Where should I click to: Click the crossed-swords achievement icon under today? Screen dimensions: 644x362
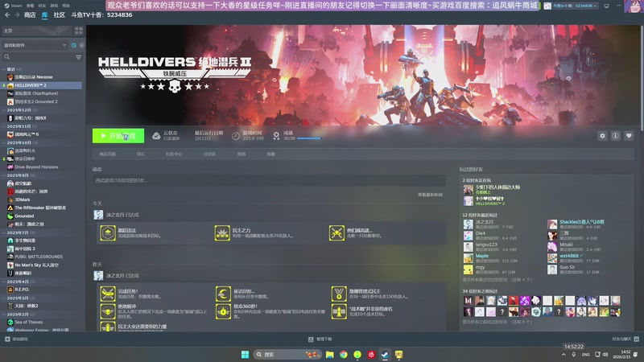click(x=336, y=233)
